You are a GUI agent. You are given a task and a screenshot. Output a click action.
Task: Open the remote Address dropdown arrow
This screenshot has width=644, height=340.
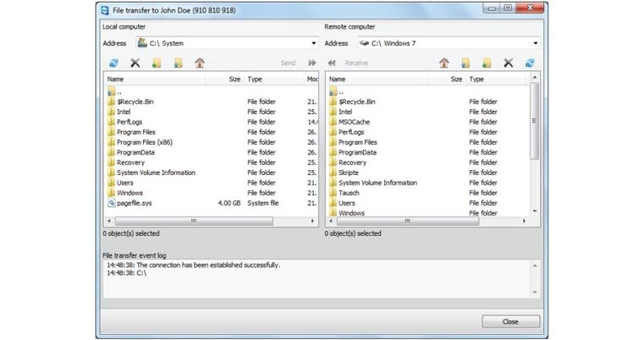(536, 43)
